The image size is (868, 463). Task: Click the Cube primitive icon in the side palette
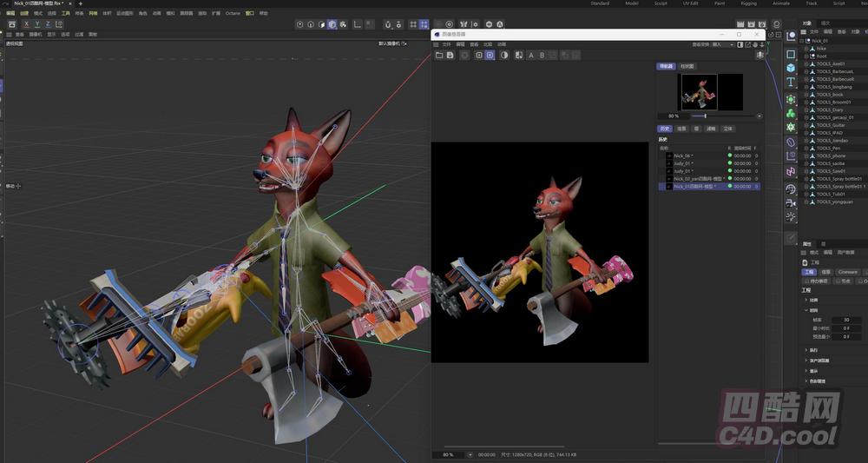pyautogui.click(x=791, y=68)
